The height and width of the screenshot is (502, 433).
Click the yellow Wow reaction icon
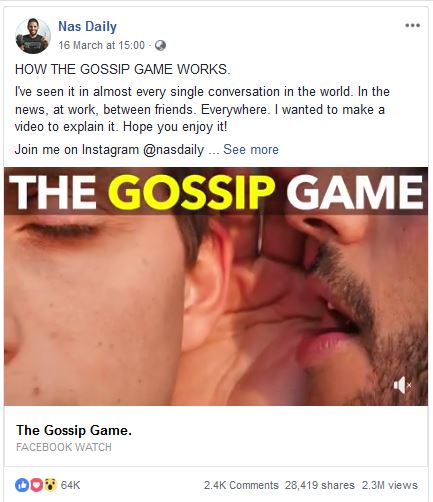coord(50,485)
